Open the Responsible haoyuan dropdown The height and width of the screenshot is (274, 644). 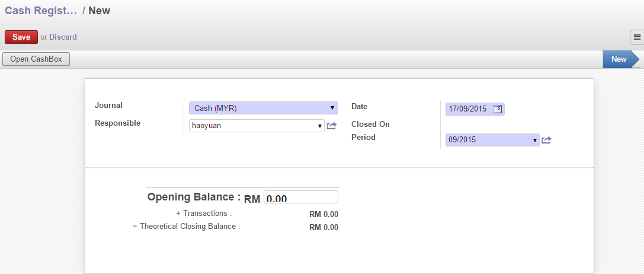[257, 126]
